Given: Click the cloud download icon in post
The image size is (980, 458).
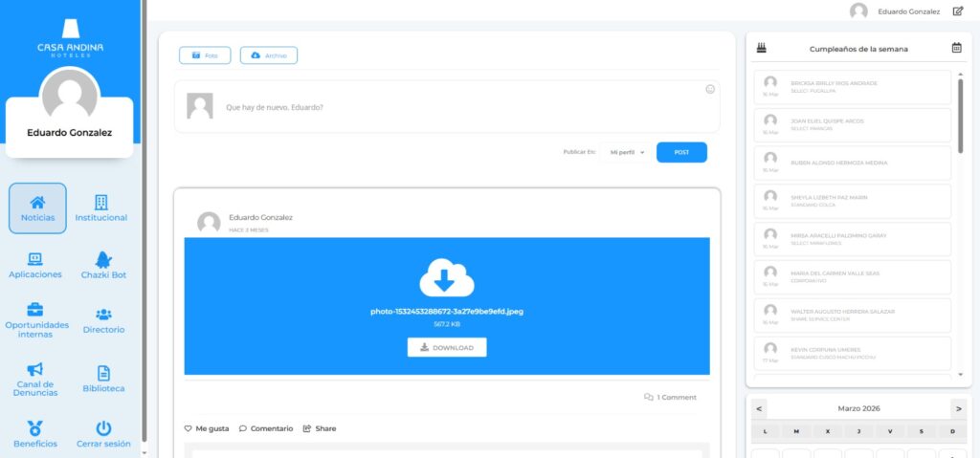Looking at the screenshot, I should [447, 276].
